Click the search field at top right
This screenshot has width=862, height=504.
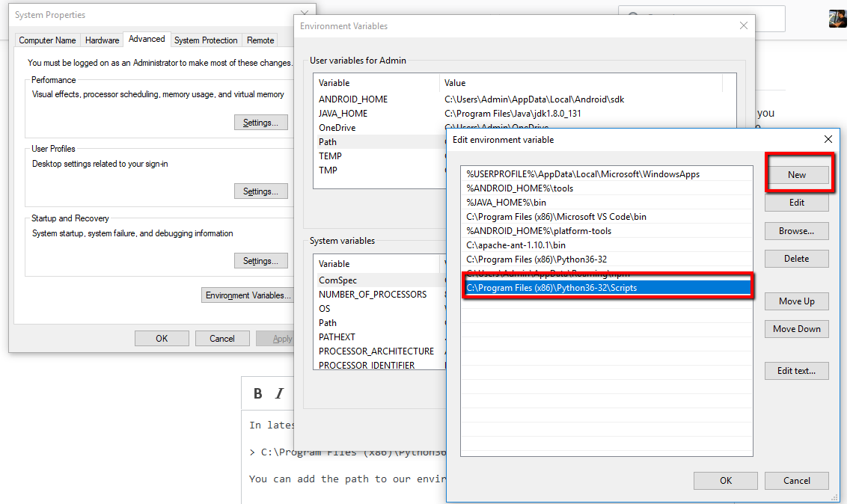tap(701, 19)
